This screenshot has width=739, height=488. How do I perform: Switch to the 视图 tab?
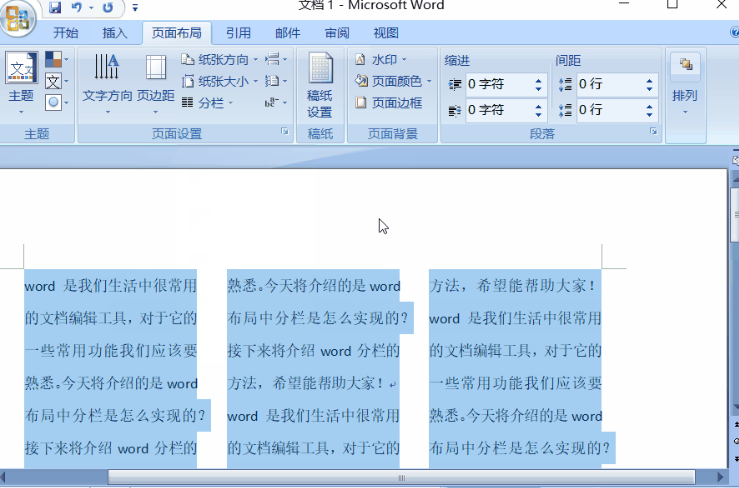(x=386, y=33)
